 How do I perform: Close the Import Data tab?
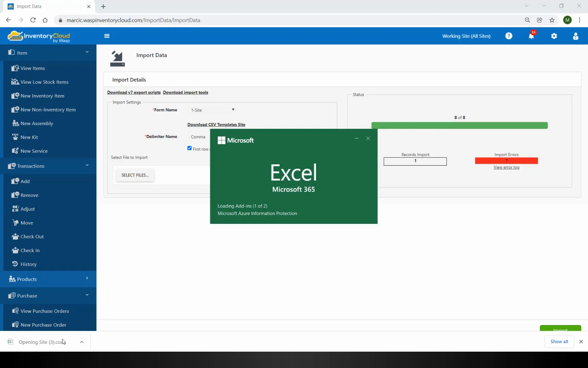pos(89,6)
